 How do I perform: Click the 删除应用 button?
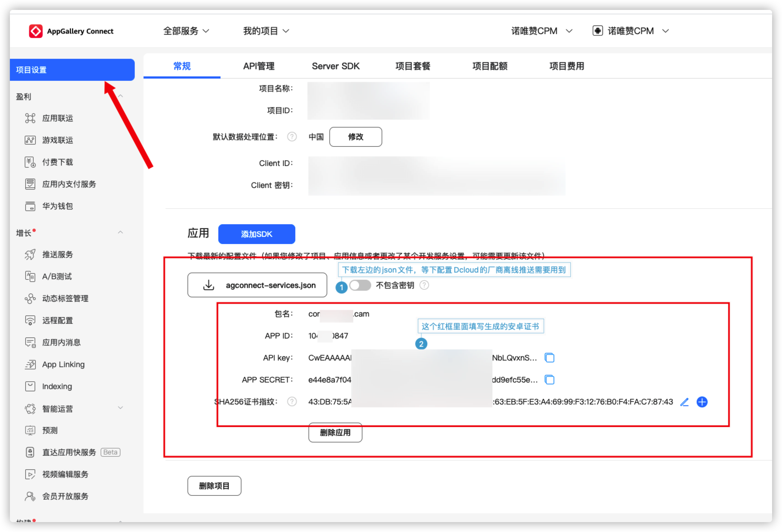pos(335,433)
